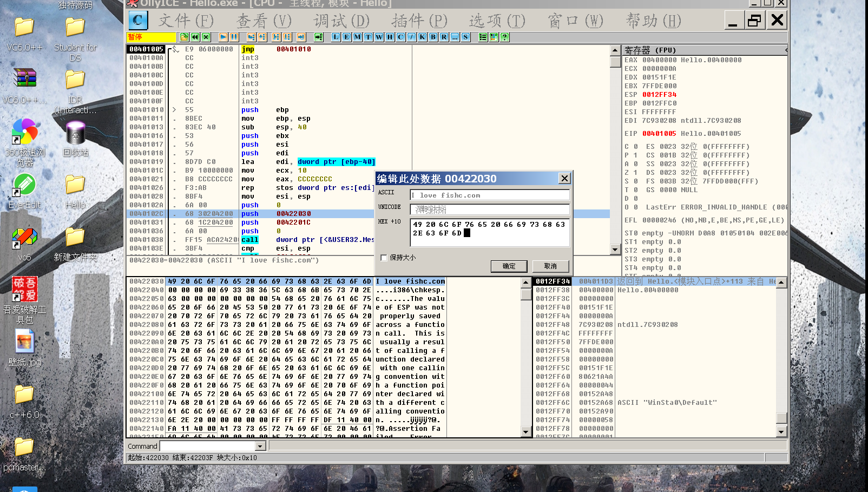868x492 pixels.
Task: Click the Run program play icon
Action: (223, 37)
